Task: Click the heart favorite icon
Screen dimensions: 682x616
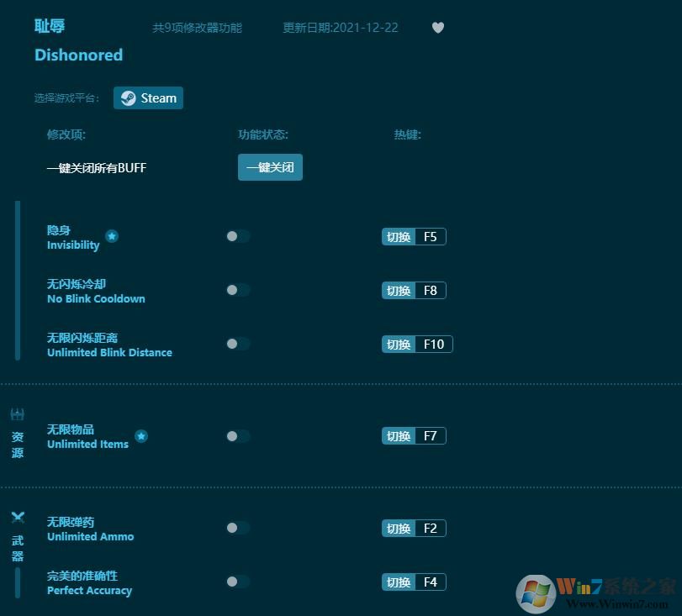Action: 438,28
